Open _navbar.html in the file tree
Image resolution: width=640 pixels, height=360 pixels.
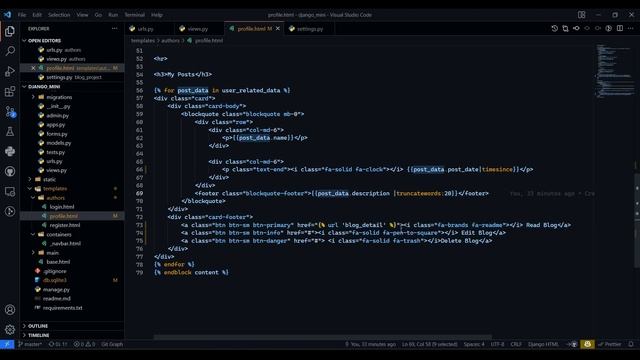click(65, 244)
